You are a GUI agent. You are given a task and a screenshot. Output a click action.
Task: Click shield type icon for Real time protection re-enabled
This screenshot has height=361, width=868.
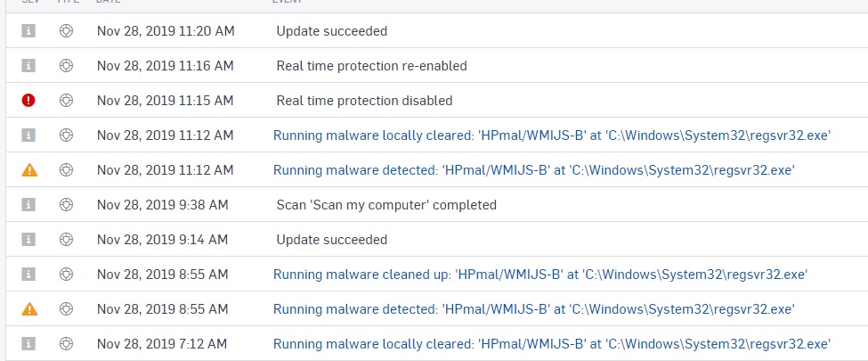pos(67,66)
